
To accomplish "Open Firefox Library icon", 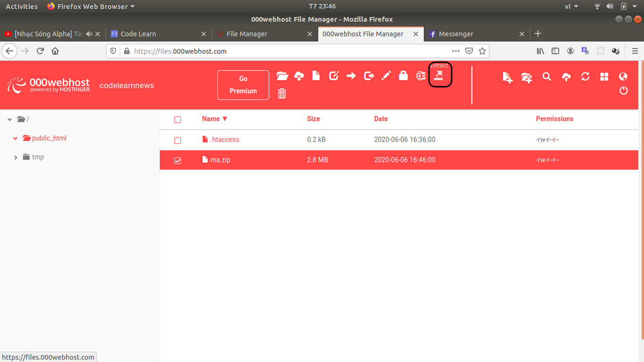I will [540, 51].
